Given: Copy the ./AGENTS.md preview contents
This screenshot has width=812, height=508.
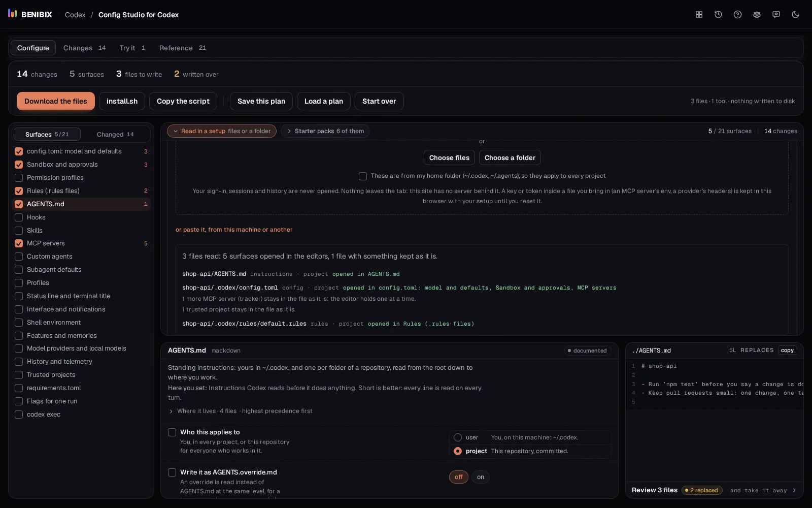Looking at the screenshot, I should (787, 351).
